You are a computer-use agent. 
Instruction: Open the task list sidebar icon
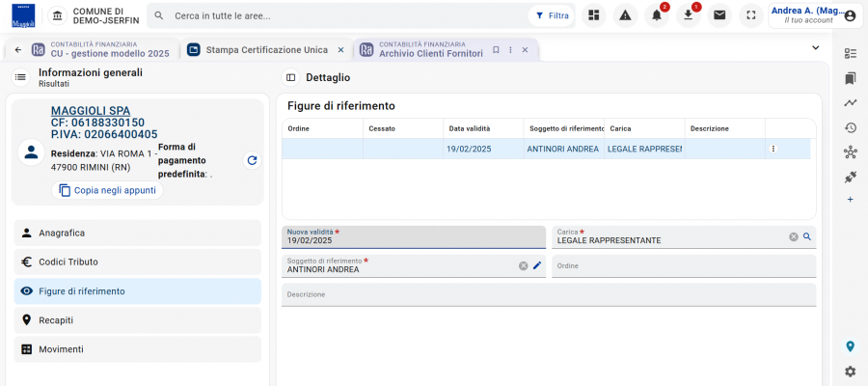point(851,53)
